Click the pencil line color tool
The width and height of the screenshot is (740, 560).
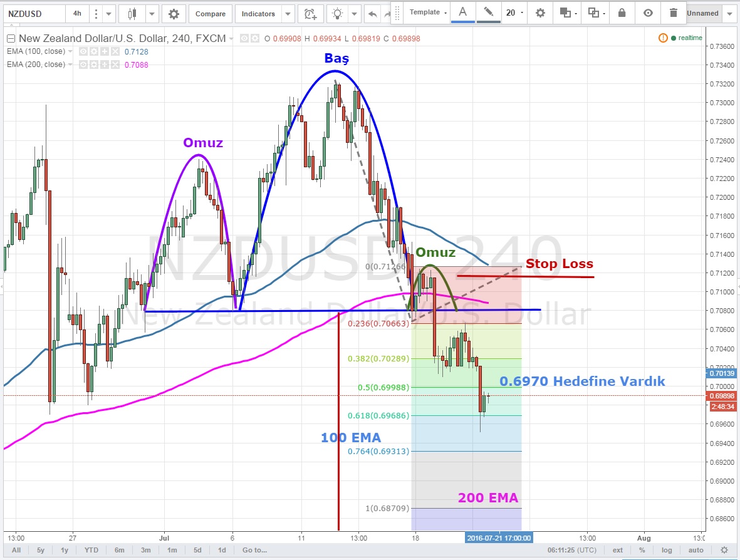[487, 13]
